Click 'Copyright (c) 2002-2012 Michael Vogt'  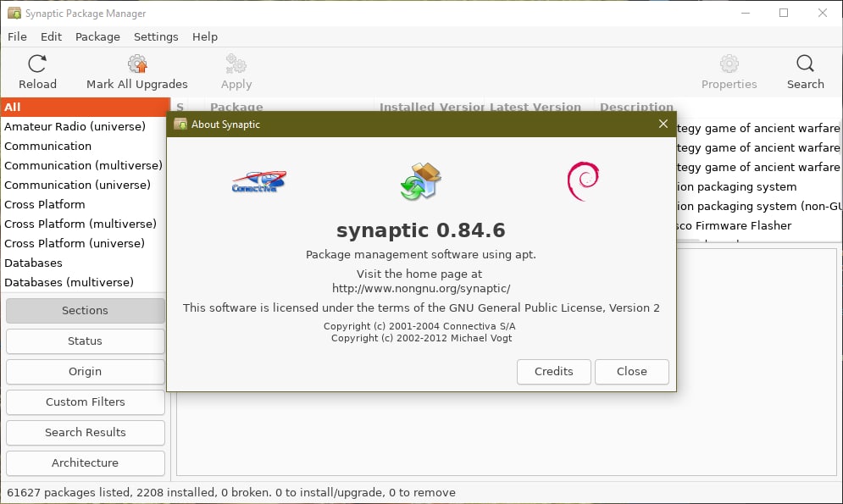(x=422, y=338)
